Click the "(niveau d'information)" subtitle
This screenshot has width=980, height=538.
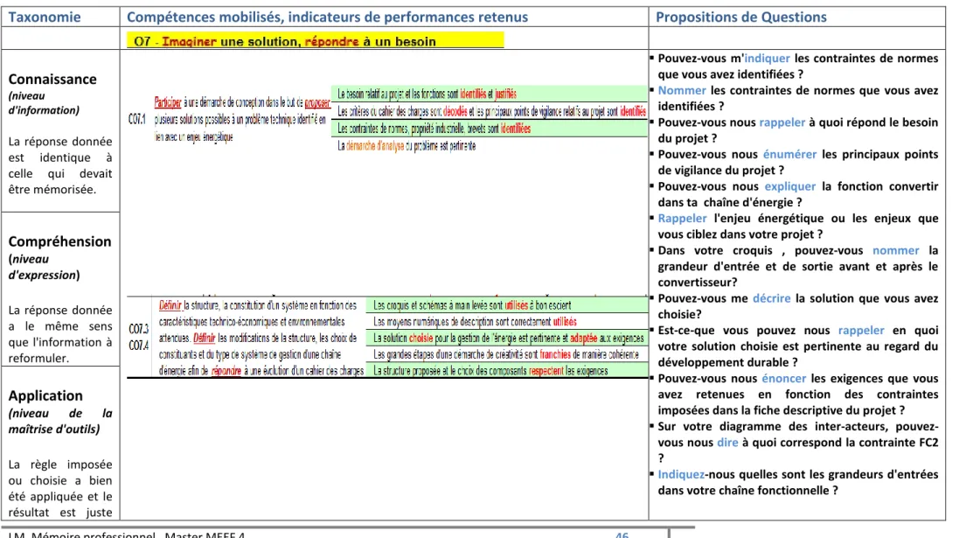(44, 103)
